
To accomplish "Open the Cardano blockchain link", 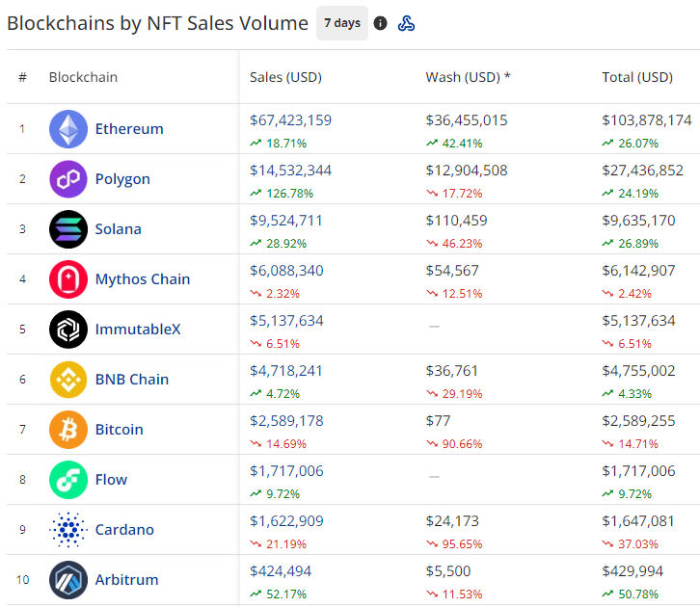I will point(124,530).
